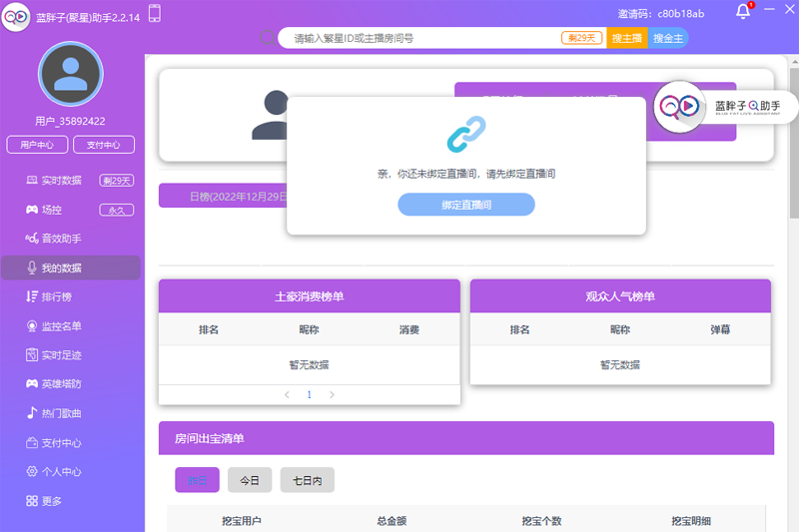
Task: Click the notification bell icon
Action: 743,11
